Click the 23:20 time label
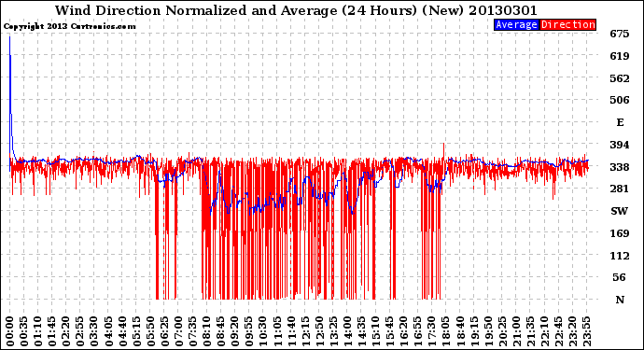 (572, 331)
